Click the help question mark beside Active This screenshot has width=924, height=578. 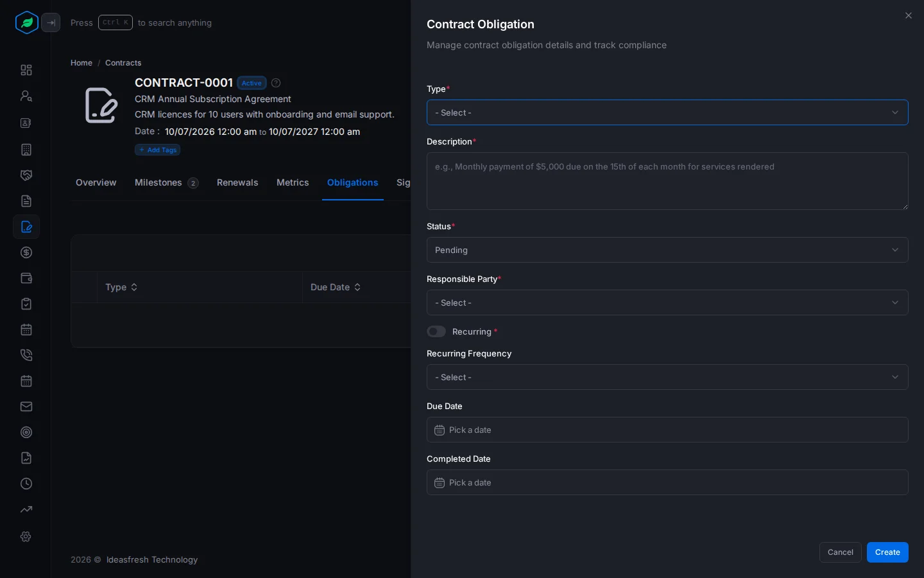276,83
